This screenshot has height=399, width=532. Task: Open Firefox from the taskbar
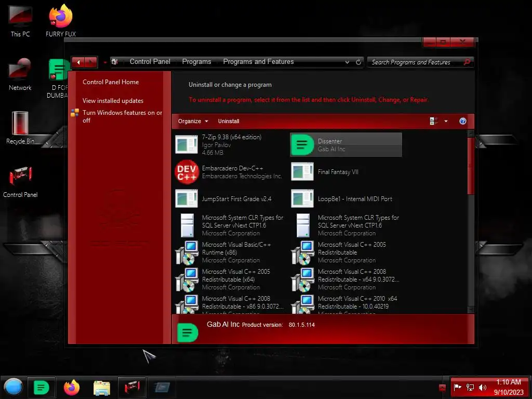72,388
